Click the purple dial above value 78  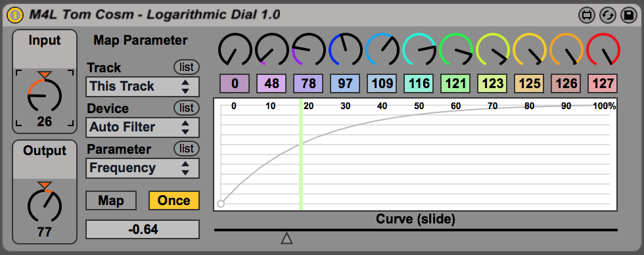[308, 50]
